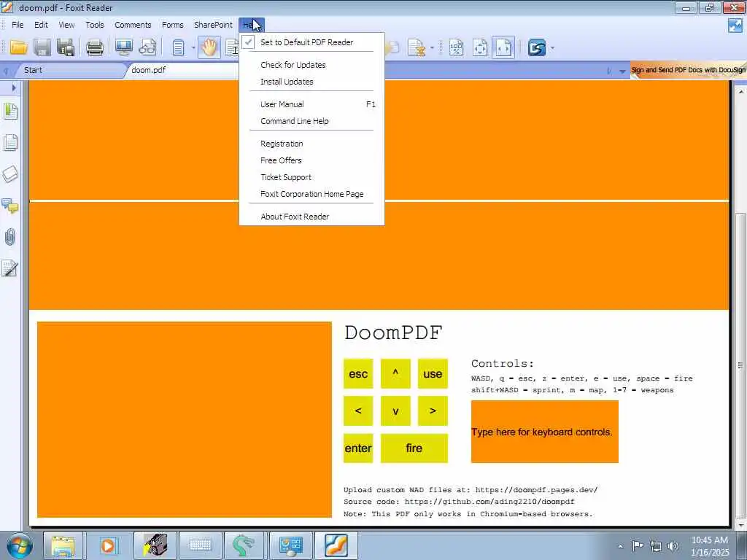Click the monitor presentation toolbar icon

[x=124, y=47]
